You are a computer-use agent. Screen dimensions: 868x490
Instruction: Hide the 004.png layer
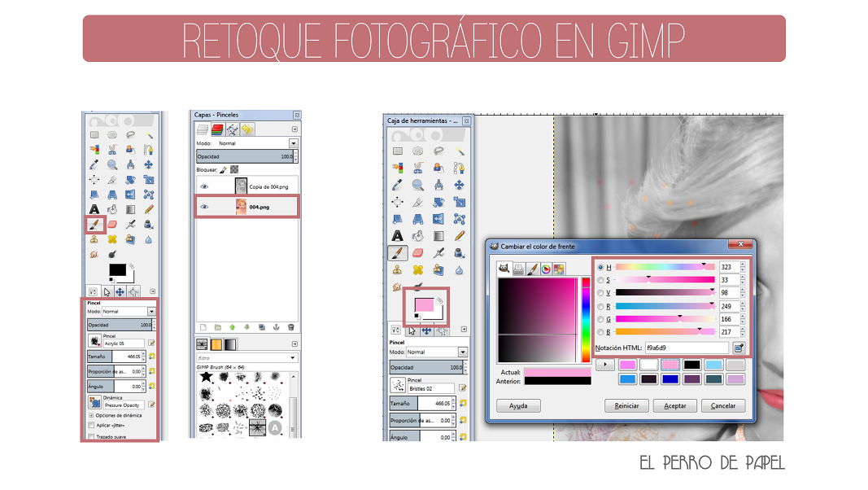(x=204, y=207)
